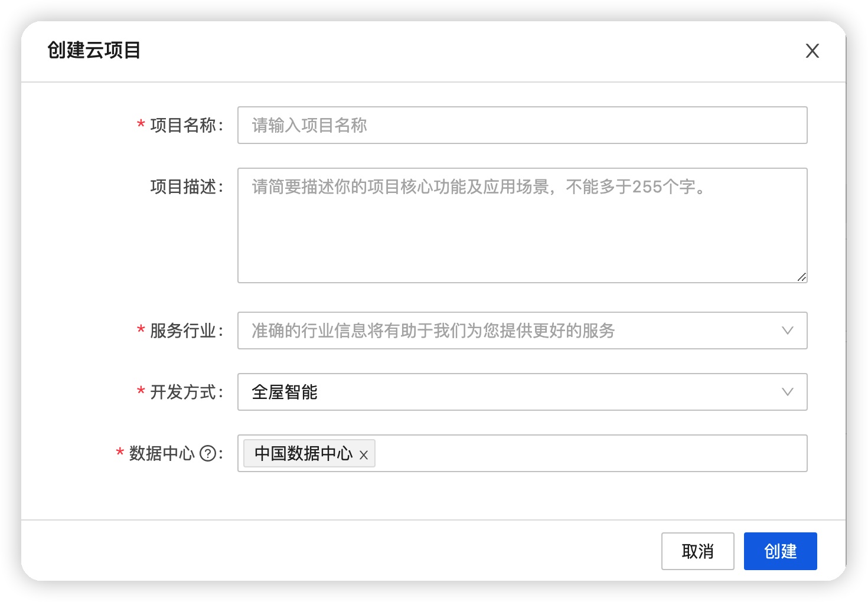Click the 创建云项目 dialog title
868x602 pixels.
[x=94, y=51]
